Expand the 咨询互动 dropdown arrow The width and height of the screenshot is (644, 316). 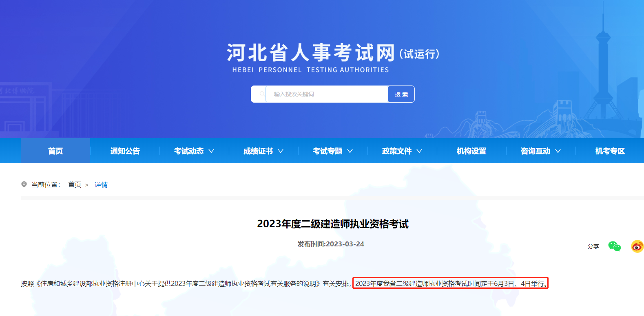pyautogui.click(x=558, y=151)
